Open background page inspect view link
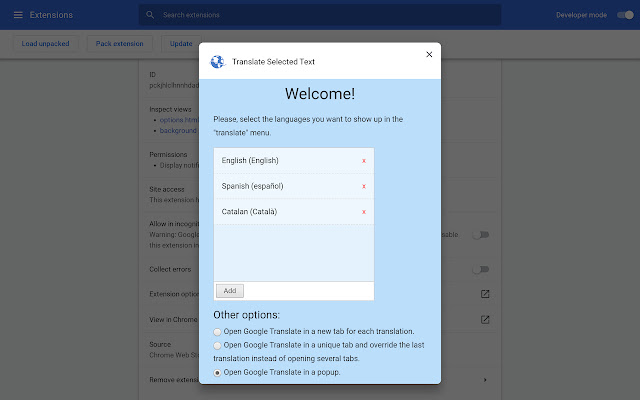Viewport: 640px width, 400px height. click(x=178, y=131)
